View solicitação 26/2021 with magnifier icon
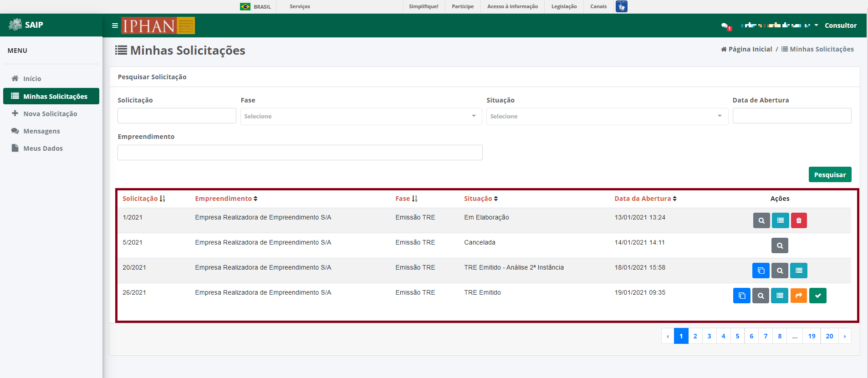The width and height of the screenshot is (868, 378). pos(761,296)
